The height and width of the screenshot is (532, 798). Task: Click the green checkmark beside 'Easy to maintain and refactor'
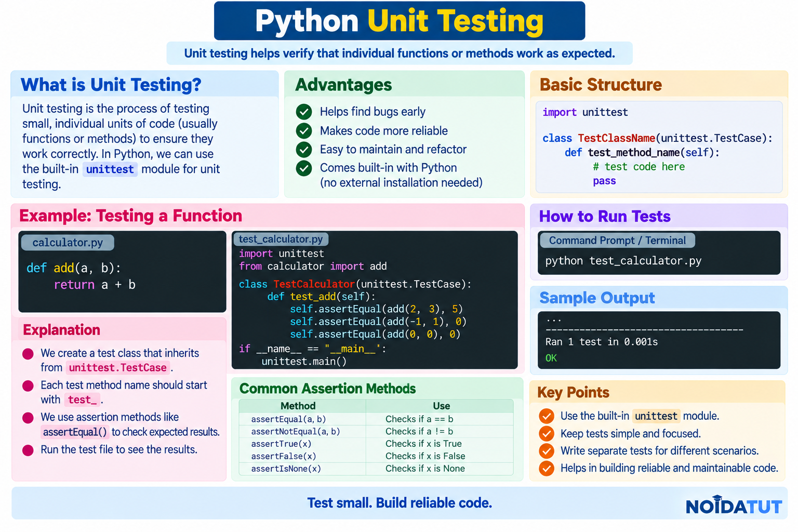(x=304, y=150)
